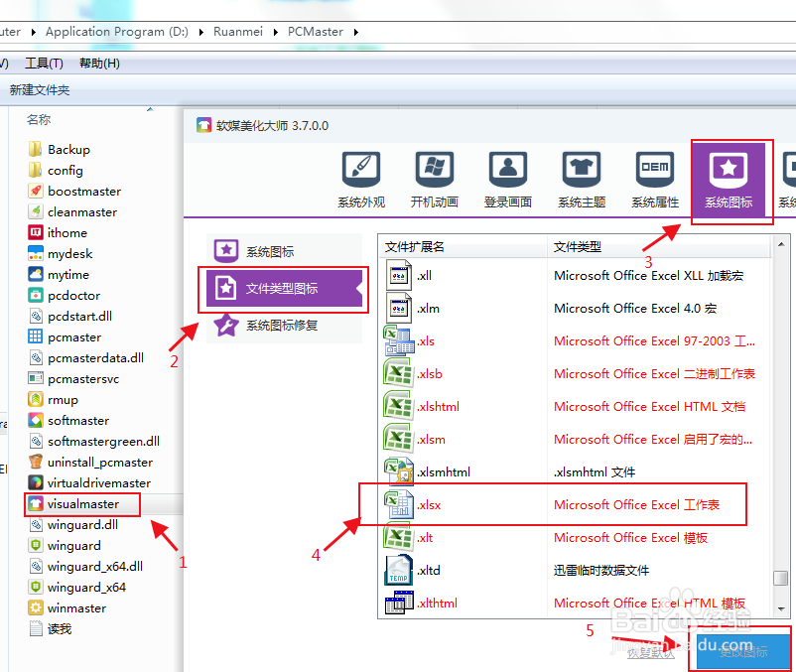
Task: Click the .xlsx 'Microsoft Office Excel 工作表' type text
Action: pyautogui.click(x=636, y=505)
